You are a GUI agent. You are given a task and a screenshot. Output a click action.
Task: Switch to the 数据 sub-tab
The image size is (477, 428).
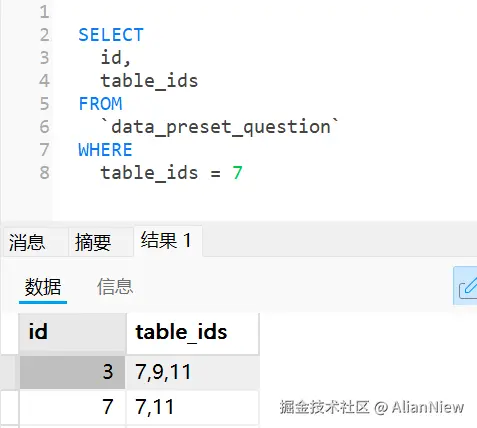[43, 287]
